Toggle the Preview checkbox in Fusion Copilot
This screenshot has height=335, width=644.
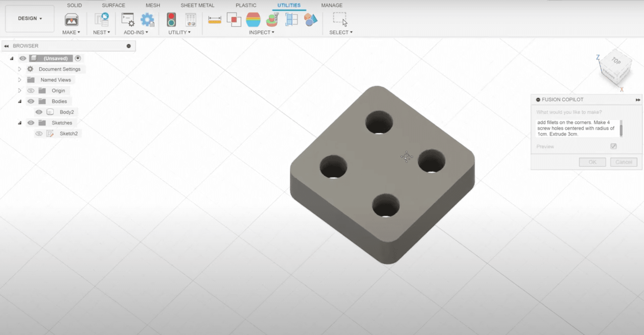[613, 146]
